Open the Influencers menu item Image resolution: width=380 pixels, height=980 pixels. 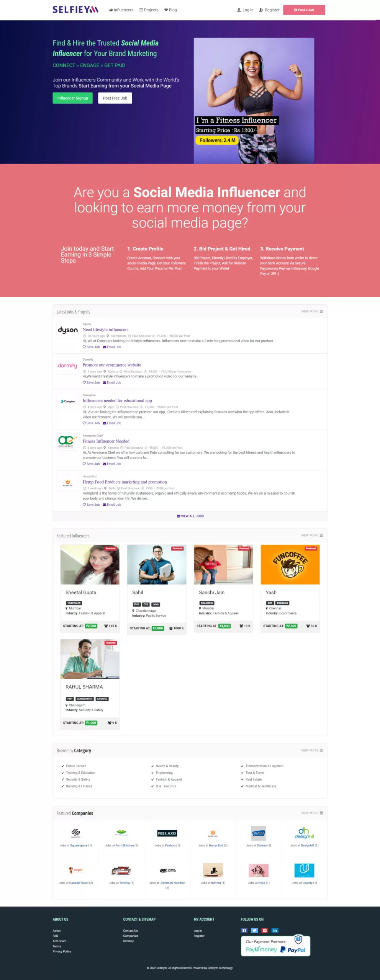121,10
